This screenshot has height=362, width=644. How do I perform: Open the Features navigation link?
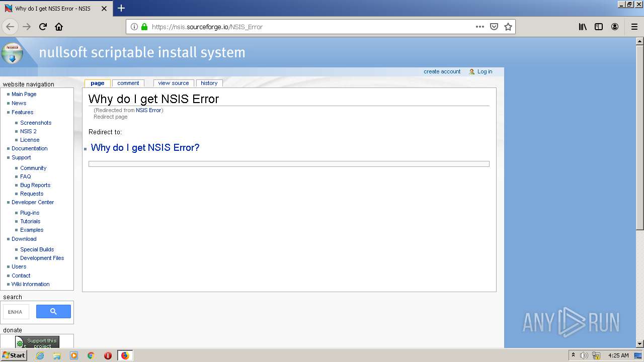[22, 112]
